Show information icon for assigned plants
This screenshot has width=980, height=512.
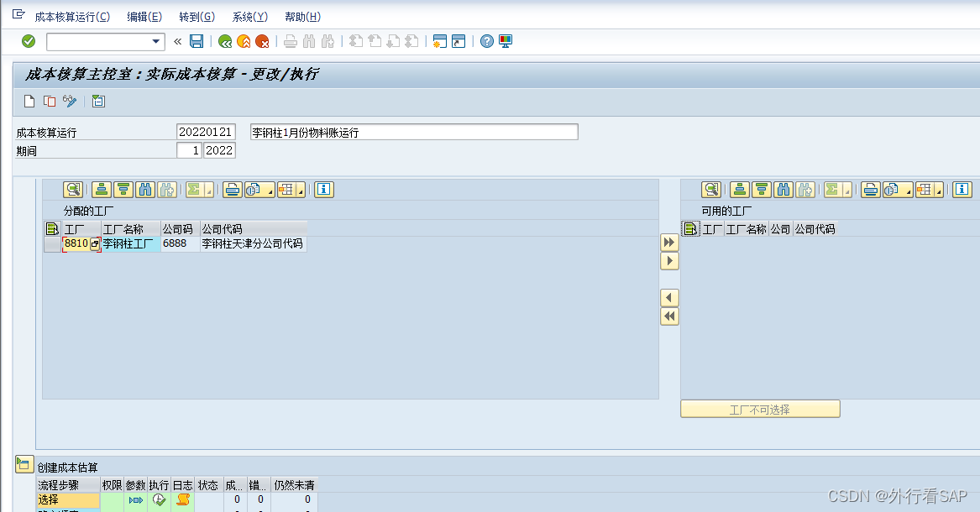pyautogui.click(x=324, y=189)
